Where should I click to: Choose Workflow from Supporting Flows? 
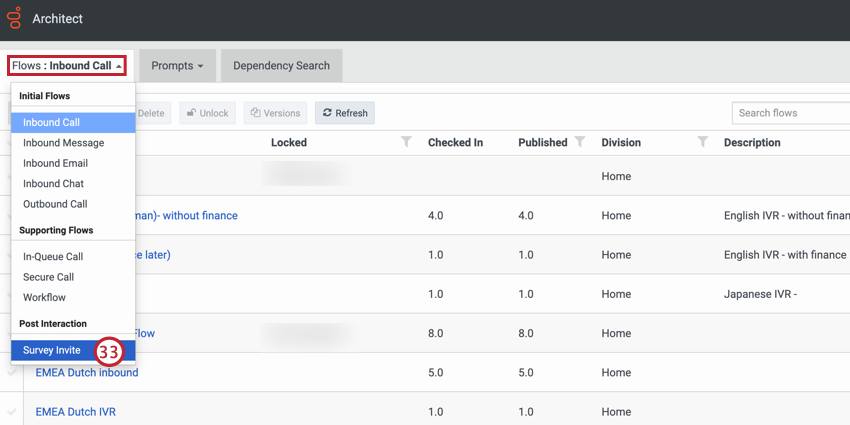pyautogui.click(x=44, y=297)
